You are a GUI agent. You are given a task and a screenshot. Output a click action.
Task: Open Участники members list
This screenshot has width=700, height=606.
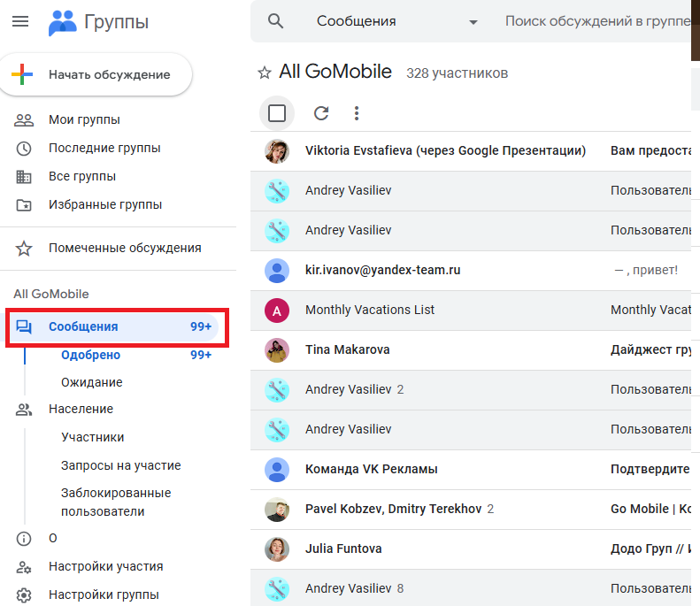tap(92, 437)
